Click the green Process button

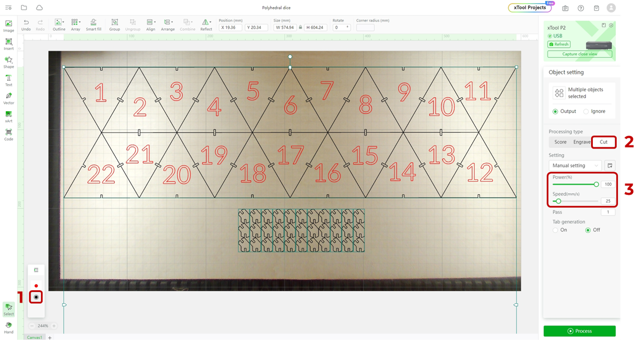[x=579, y=331]
